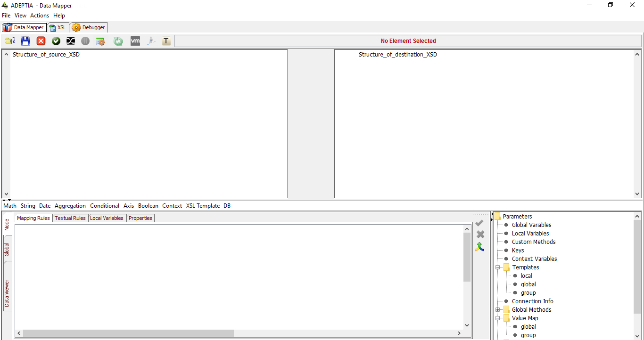Open the Aggregation function category
644x340 pixels.
coord(70,206)
